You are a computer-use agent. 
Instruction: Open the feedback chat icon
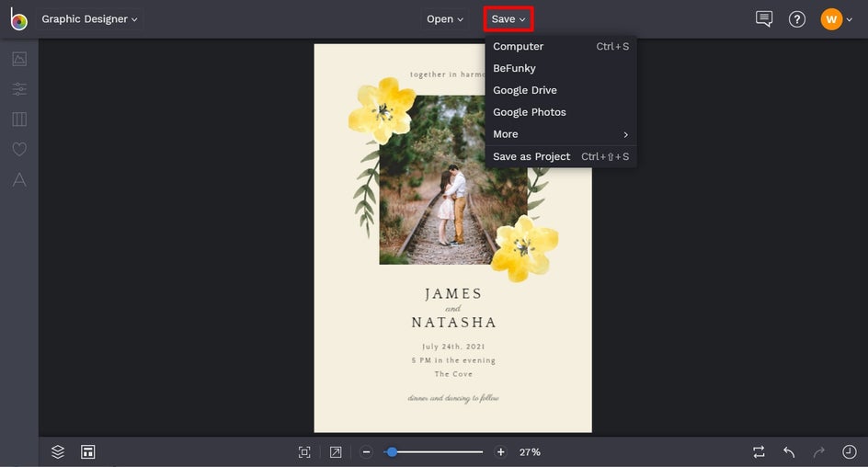(763, 19)
